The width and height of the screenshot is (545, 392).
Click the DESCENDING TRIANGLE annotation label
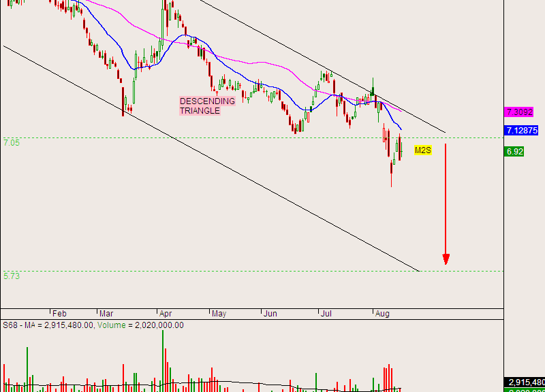tap(207, 105)
